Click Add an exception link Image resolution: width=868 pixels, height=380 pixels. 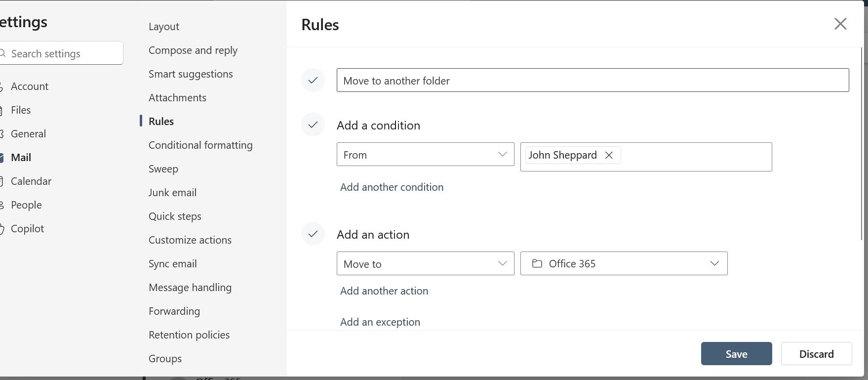pyautogui.click(x=380, y=322)
